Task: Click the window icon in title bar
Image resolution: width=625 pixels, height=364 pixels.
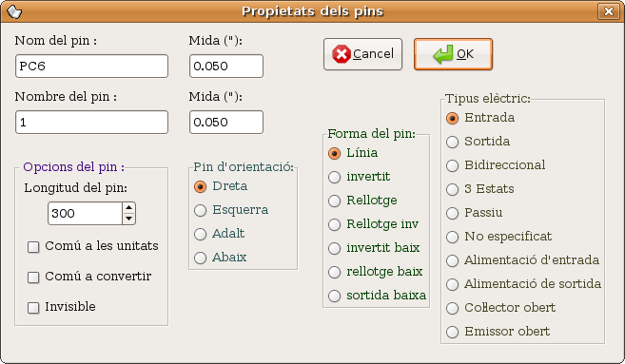Action: [x=14, y=11]
